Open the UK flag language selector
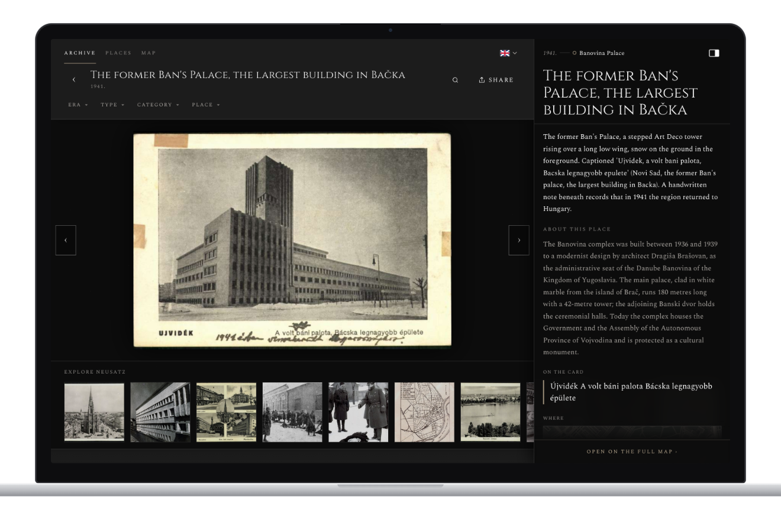Viewport: 781px width, 532px height. [x=508, y=53]
